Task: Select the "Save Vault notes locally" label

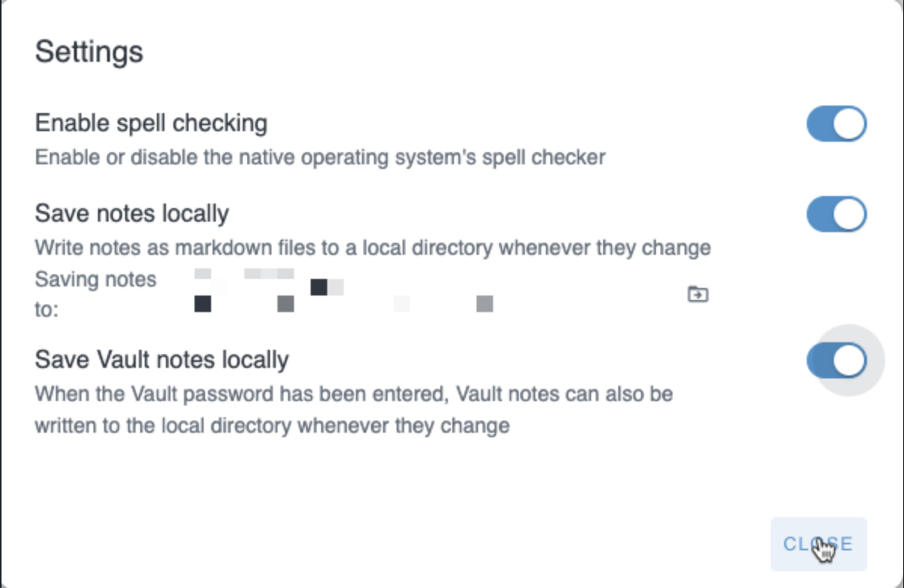Action: [x=161, y=359]
